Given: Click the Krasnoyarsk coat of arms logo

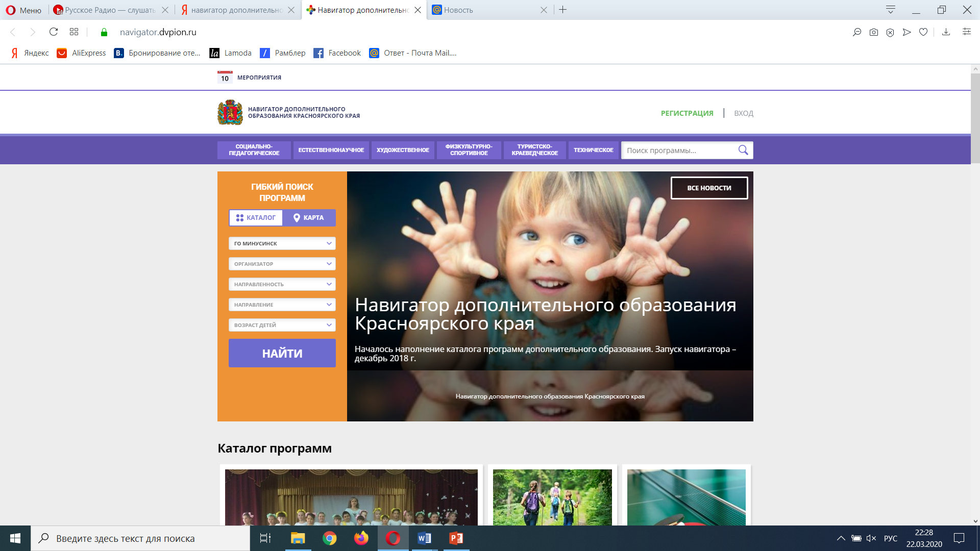Looking at the screenshot, I should (230, 112).
